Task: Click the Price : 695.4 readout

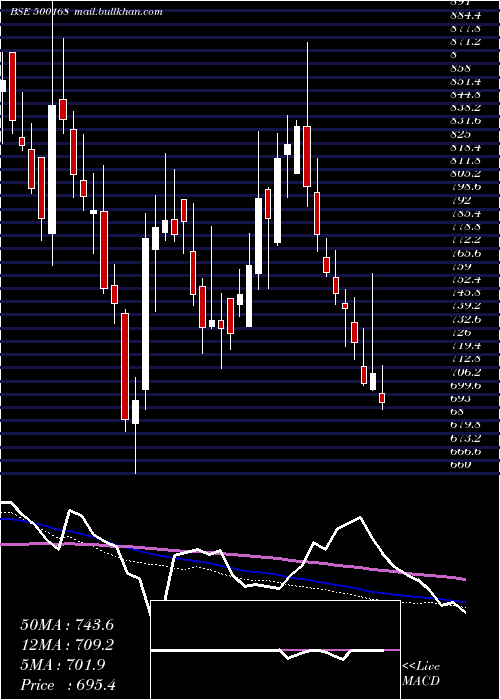Action: [x=68, y=685]
